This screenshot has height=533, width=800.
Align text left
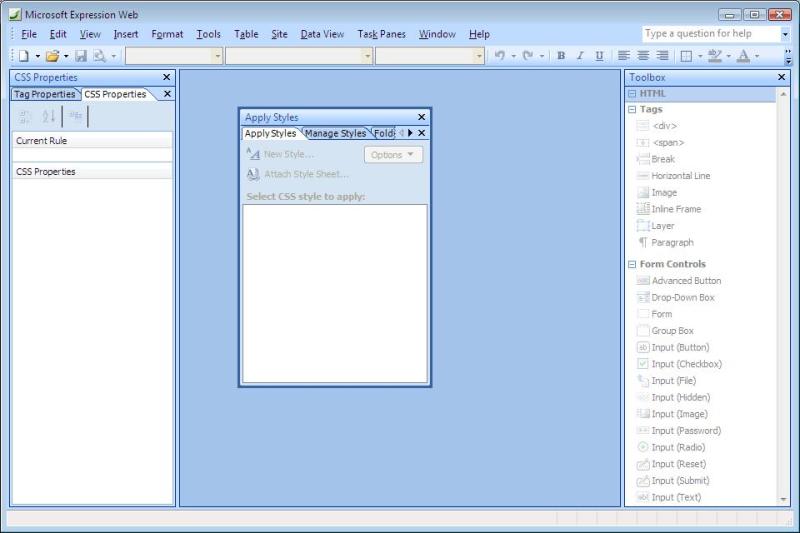point(623,56)
